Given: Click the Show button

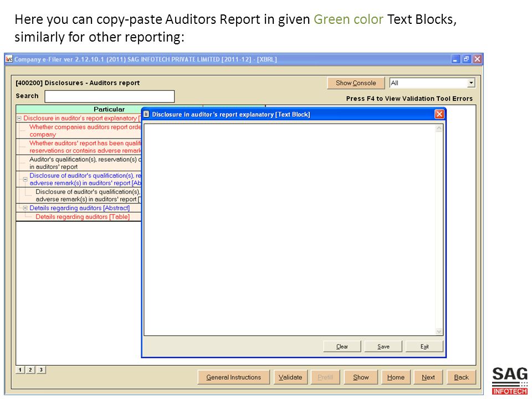Looking at the screenshot, I should [x=361, y=377].
